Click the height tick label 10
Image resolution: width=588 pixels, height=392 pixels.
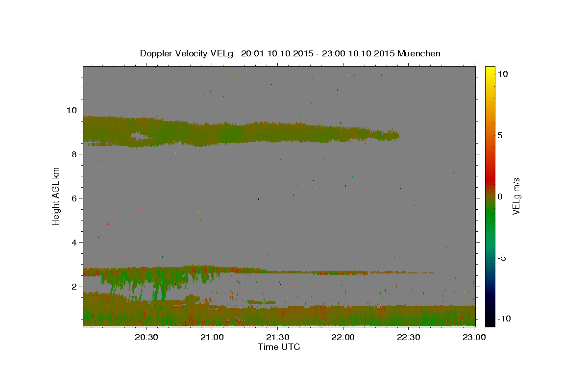pyautogui.click(x=72, y=110)
